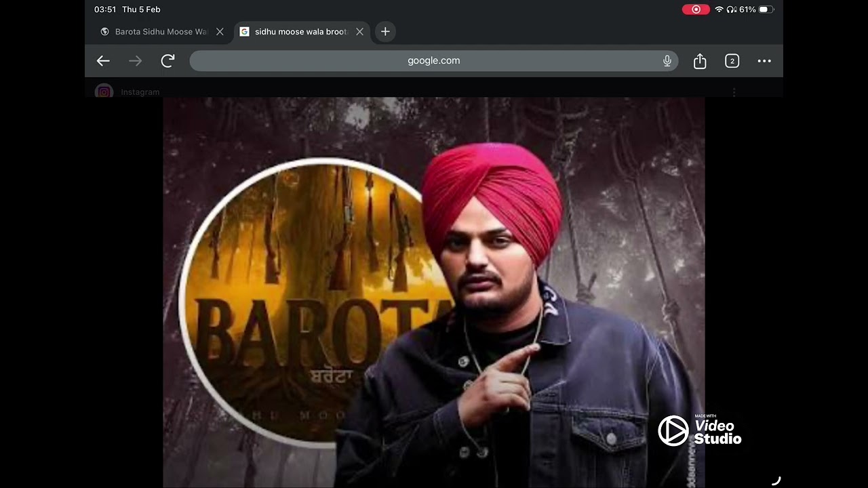Go back with the browser back arrow
This screenshot has height=488, width=868.
click(x=103, y=61)
